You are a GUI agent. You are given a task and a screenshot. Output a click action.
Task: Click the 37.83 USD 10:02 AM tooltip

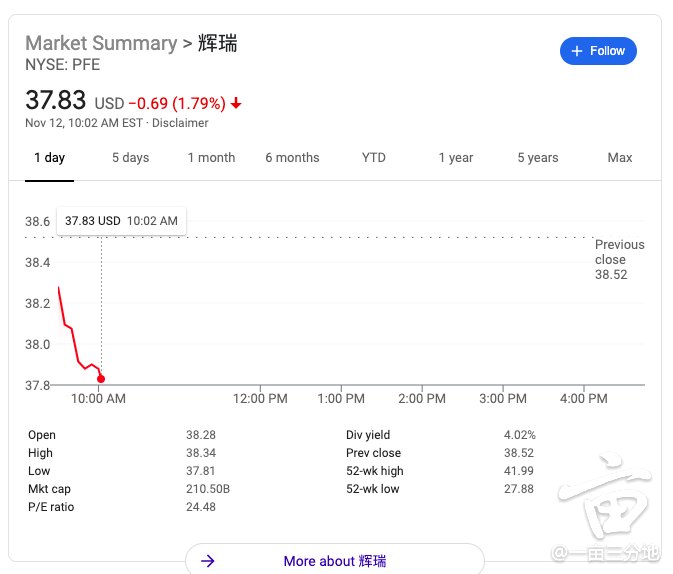[x=121, y=221]
